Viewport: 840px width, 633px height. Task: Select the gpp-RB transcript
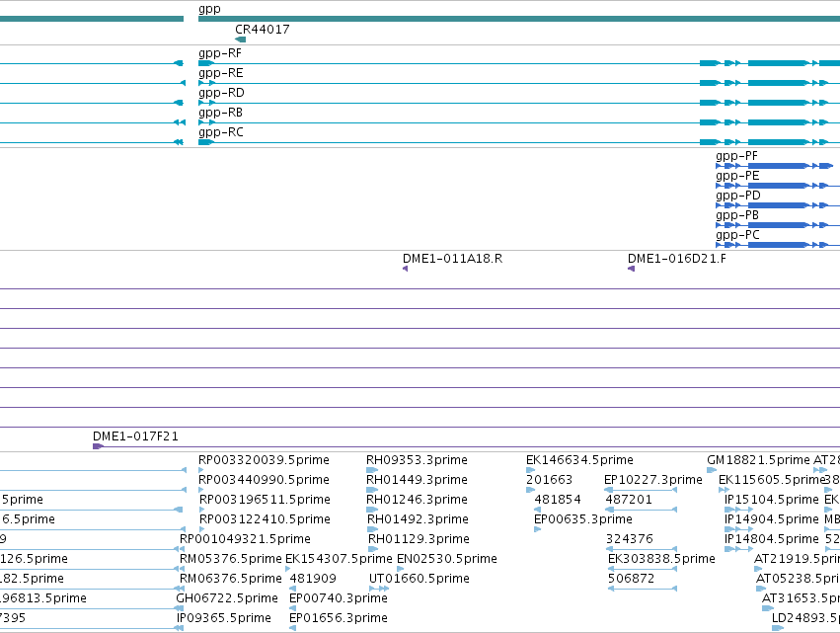click(x=221, y=113)
